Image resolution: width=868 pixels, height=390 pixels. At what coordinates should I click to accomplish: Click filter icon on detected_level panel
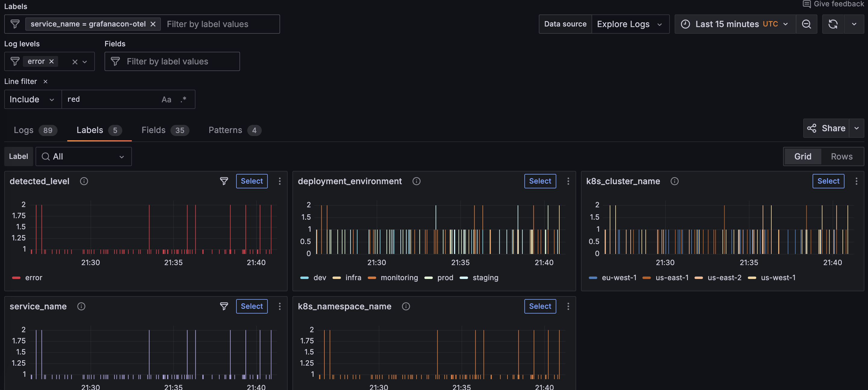coord(224,181)
